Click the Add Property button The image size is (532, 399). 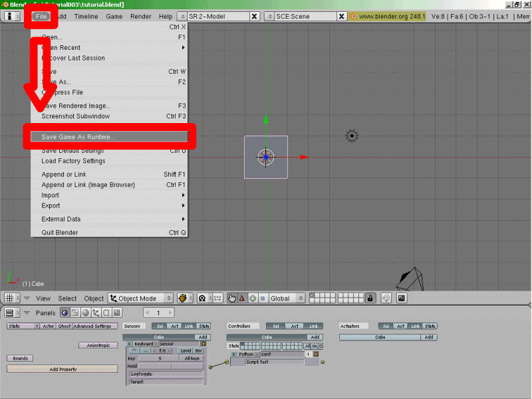[63, 369]
